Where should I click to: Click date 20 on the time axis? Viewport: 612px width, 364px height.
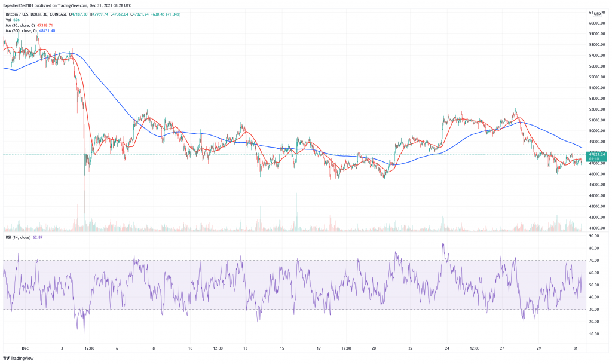374,348
